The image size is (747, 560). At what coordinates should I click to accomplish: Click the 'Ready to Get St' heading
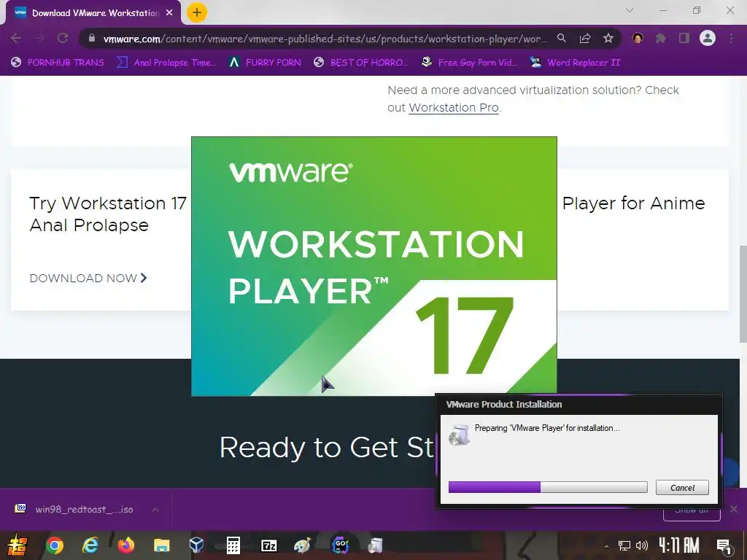click(326, 448)
